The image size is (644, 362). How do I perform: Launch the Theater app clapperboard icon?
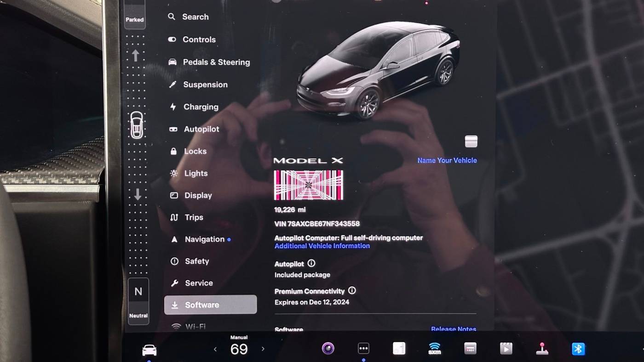506,349
